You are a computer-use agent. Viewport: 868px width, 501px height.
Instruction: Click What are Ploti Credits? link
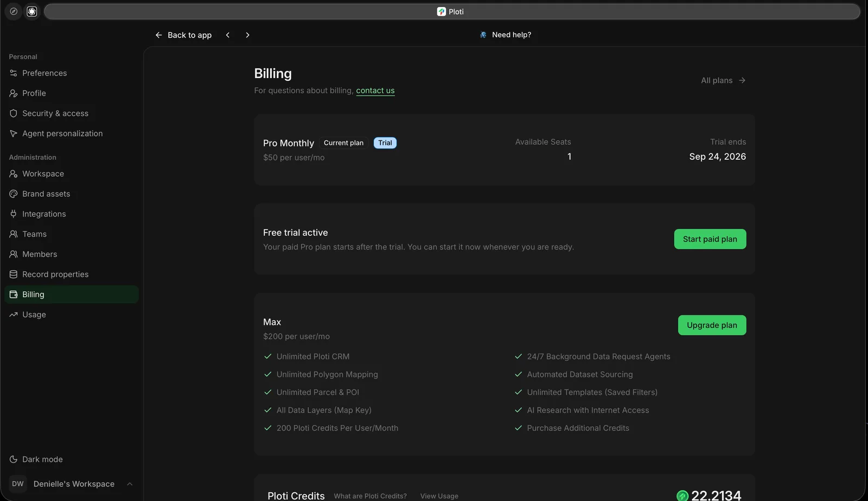371,496
